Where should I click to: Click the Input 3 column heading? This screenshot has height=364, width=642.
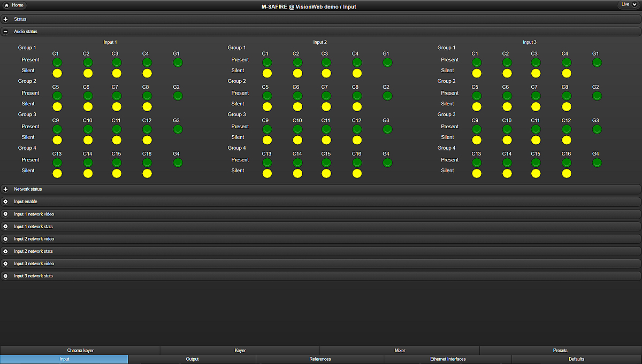(x=530, y=42)
